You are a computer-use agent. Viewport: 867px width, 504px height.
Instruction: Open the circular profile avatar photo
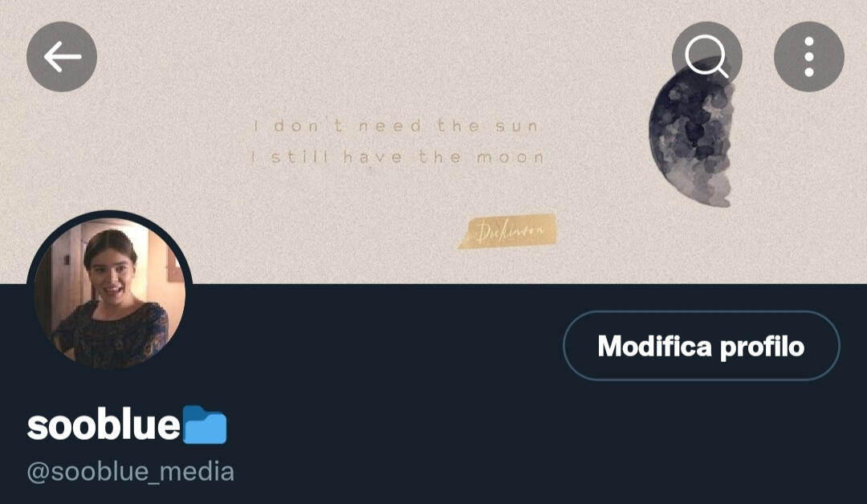(109, 293)
